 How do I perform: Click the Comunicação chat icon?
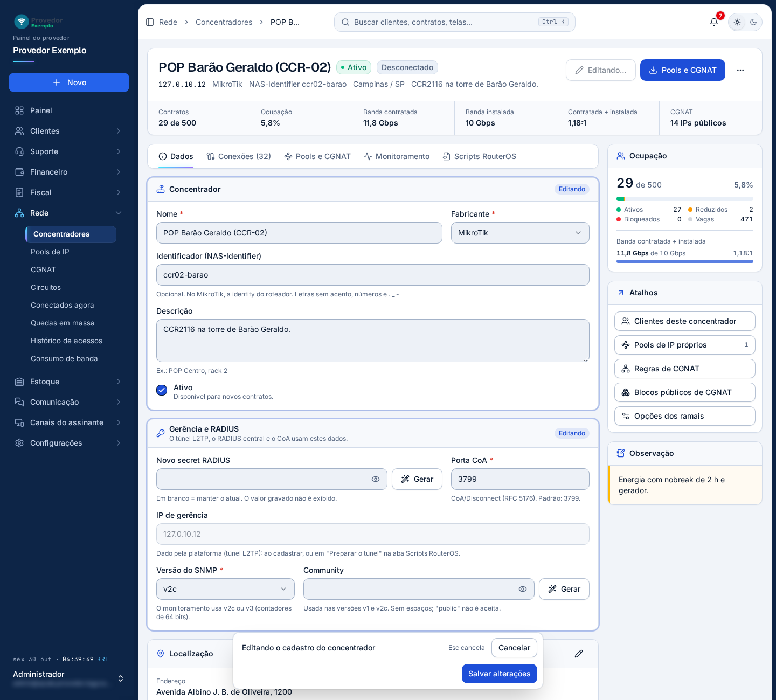click(x=19, y=402)
